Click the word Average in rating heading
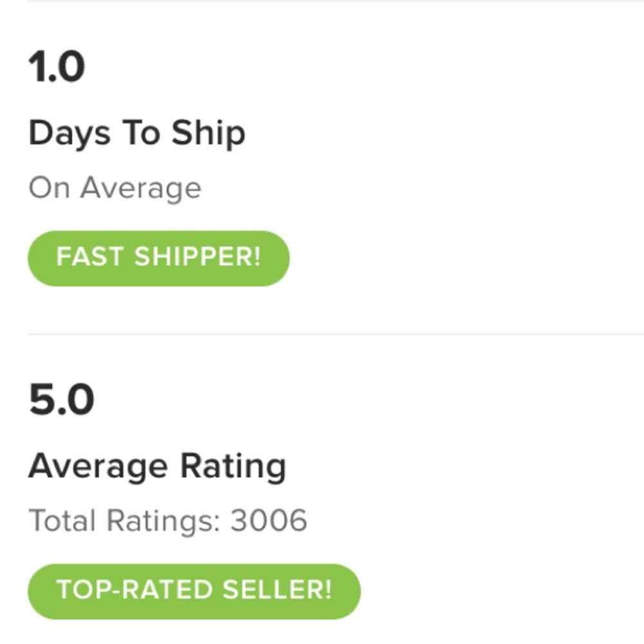 tap(98, 466)
